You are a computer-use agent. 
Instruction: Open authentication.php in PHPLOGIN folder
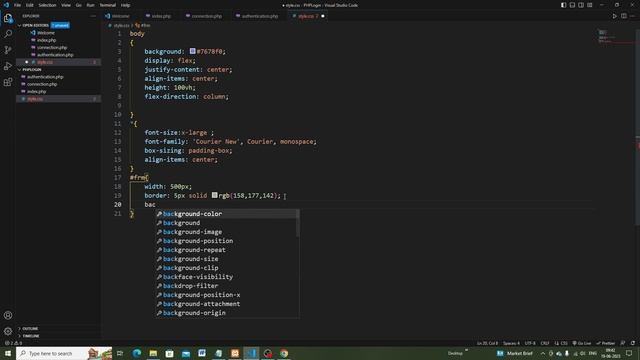[58, 77]
